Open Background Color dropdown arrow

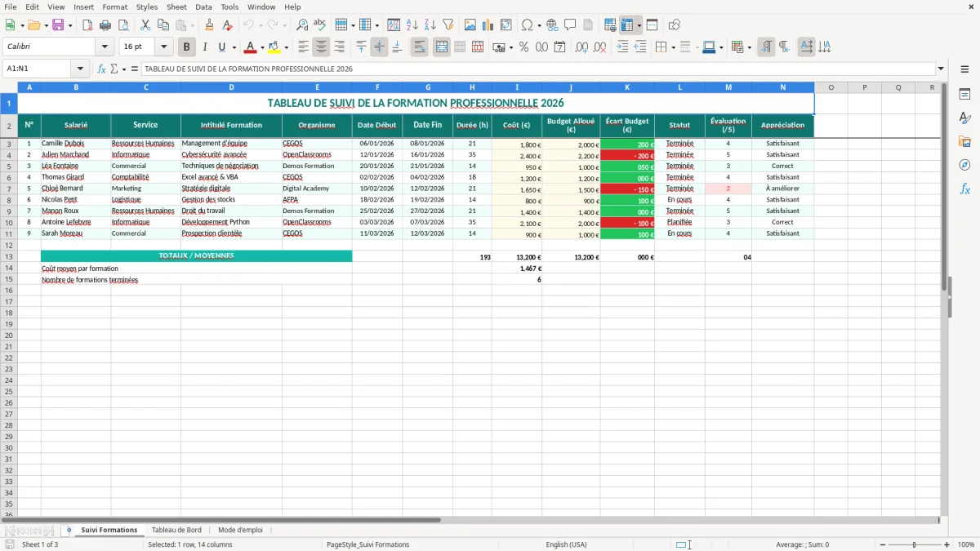tap(286, 47)
